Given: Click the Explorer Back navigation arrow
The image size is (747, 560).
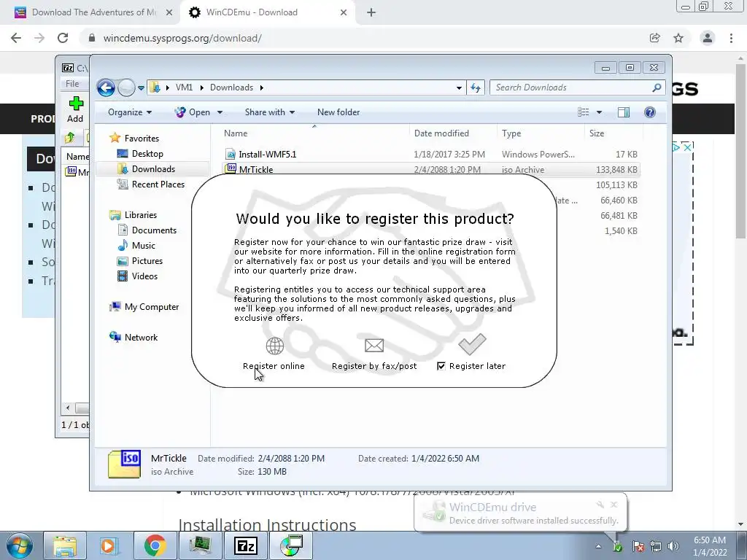Looking at the screenshot, I should [106, 87].
